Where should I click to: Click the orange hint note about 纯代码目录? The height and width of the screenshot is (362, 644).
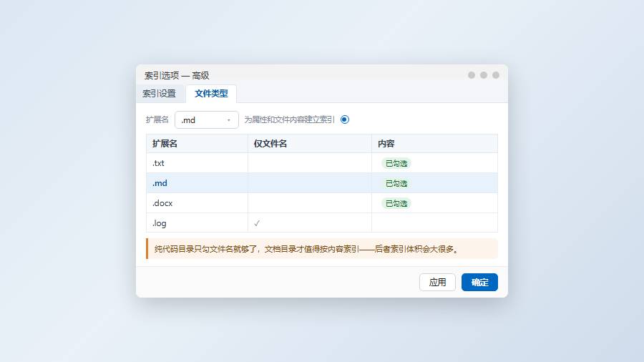pyautogui.click(x=322, y=249)
